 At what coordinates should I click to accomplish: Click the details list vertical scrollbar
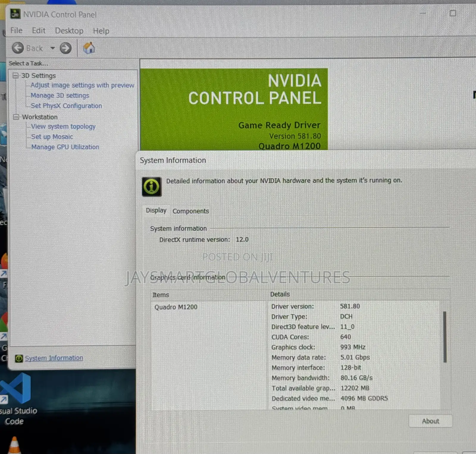click(445, 337)
